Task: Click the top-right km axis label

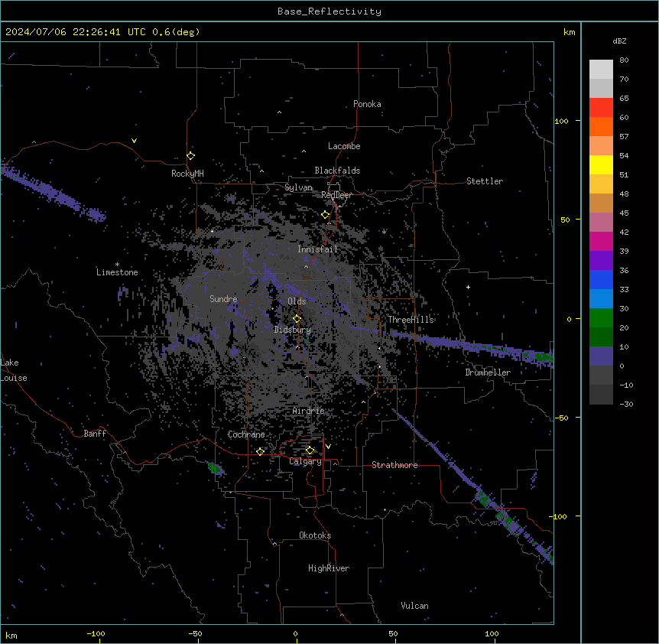Action: click(570, 32)
